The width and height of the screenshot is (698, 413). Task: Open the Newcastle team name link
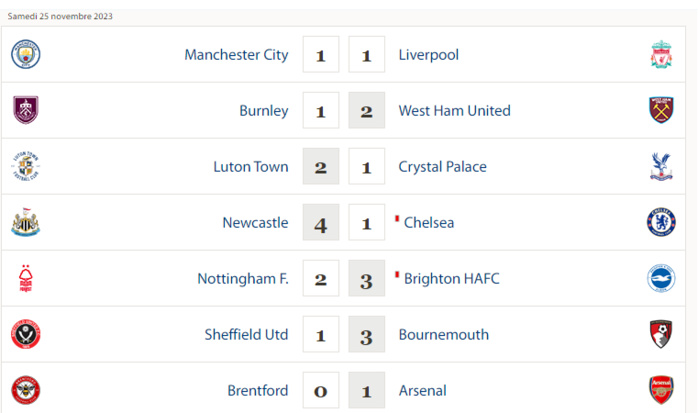(x=255, y=223)
